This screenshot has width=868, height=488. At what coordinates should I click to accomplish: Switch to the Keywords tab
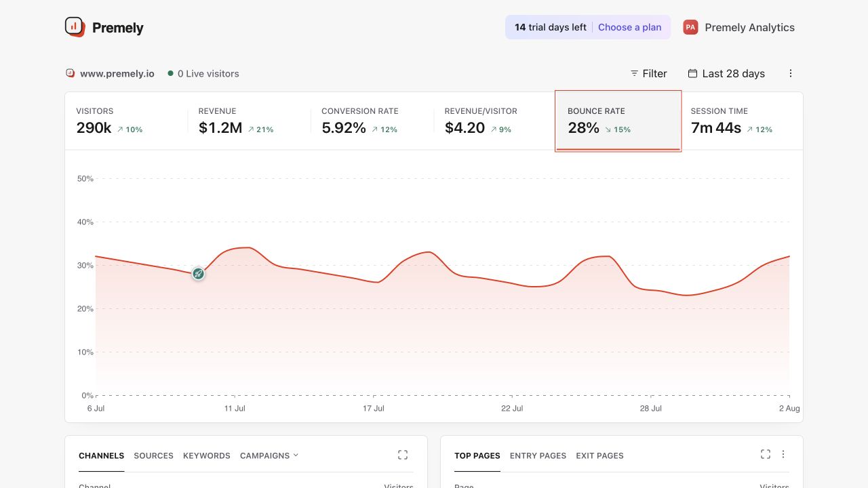tap(207, 455)
